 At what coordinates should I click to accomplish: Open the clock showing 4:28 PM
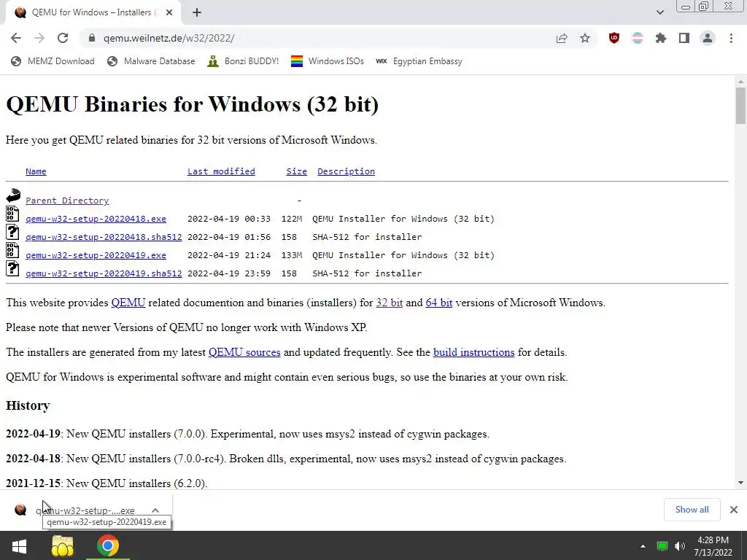tap(713, 546)
